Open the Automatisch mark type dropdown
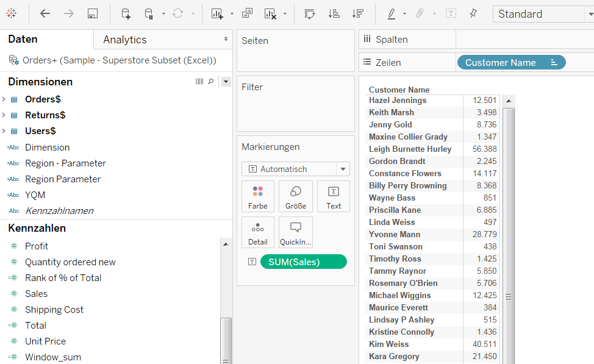Screen dimensions: 594x364 pyautogui.click(x=342, y=168)
